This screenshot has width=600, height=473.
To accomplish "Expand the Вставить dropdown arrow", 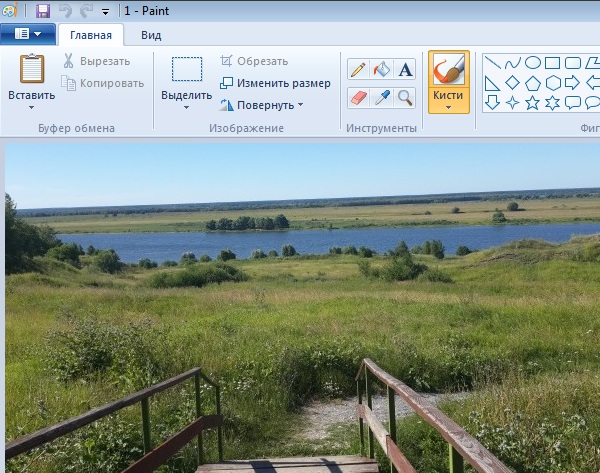I will point(31,108).
